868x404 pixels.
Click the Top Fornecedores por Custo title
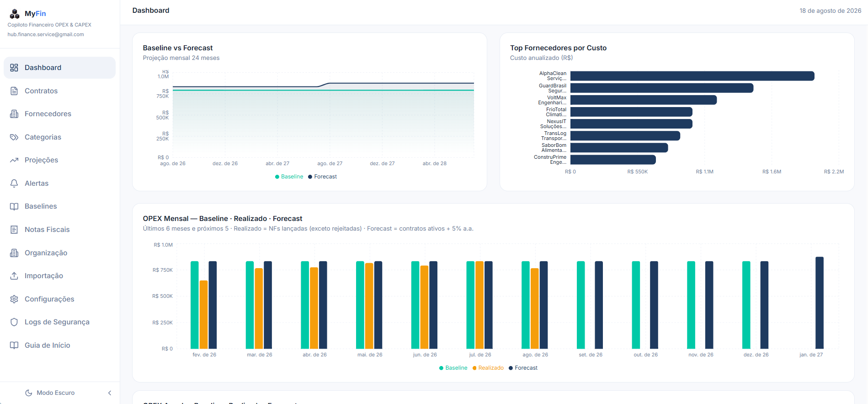click(559, 48)
